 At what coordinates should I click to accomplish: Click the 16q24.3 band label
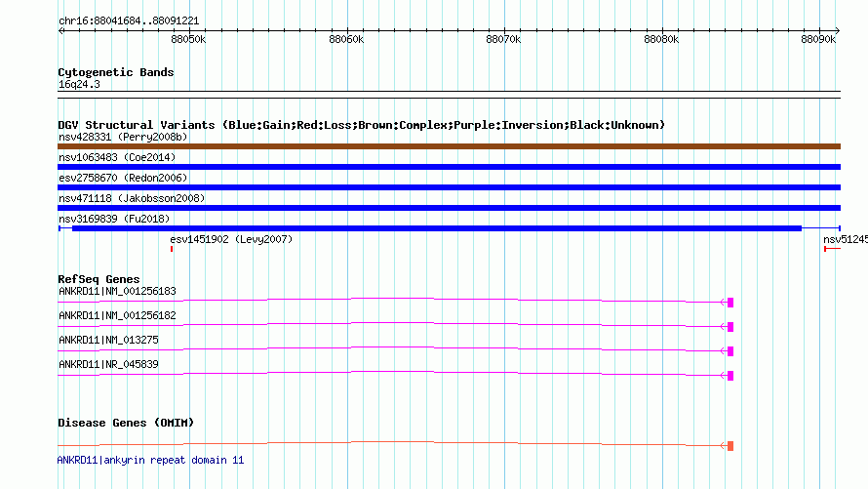point(79,84)
